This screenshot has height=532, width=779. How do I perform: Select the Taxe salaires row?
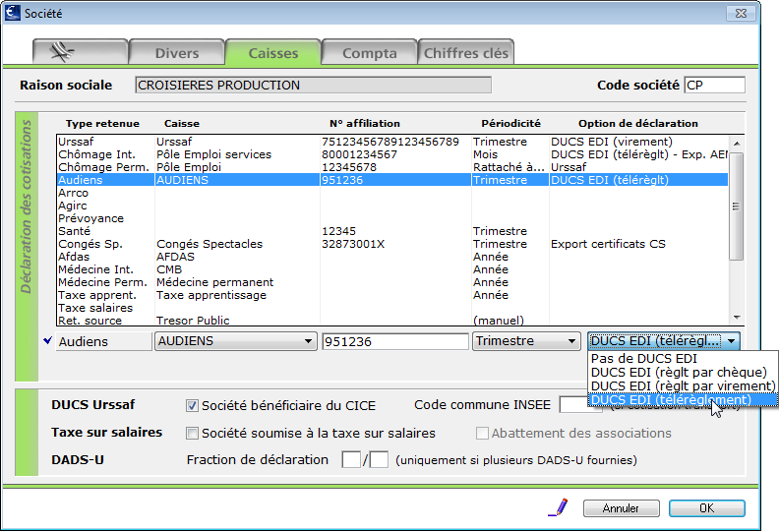392,308
